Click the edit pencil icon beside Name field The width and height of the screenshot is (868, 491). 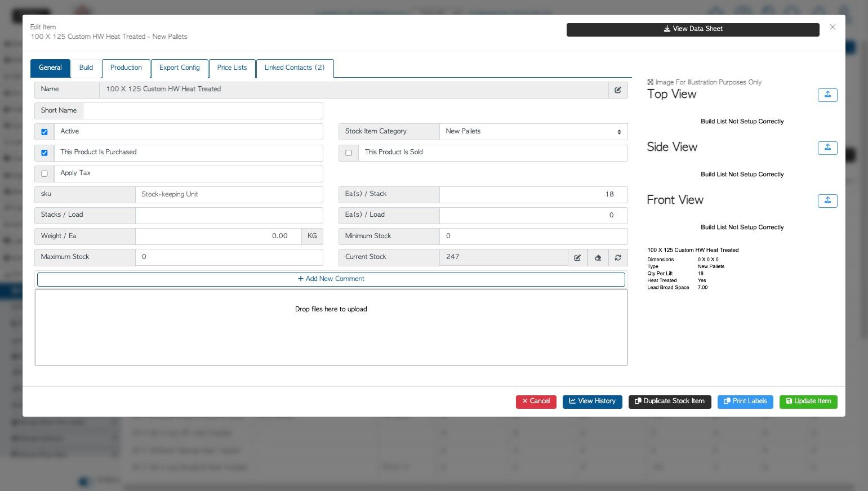[x=618, y=90]
